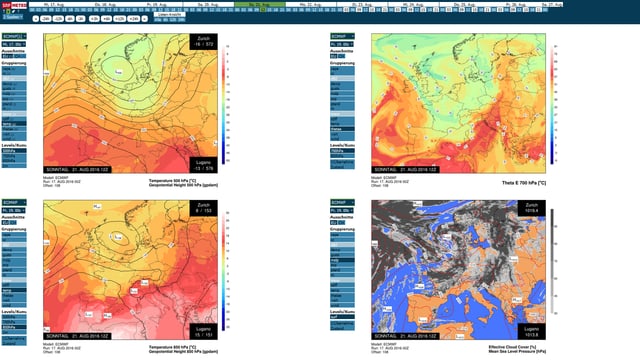Viewport: 640px width, 360px height.
Task: Select the 'Di, 23. Aug' date tab
Action: (362, 4)
